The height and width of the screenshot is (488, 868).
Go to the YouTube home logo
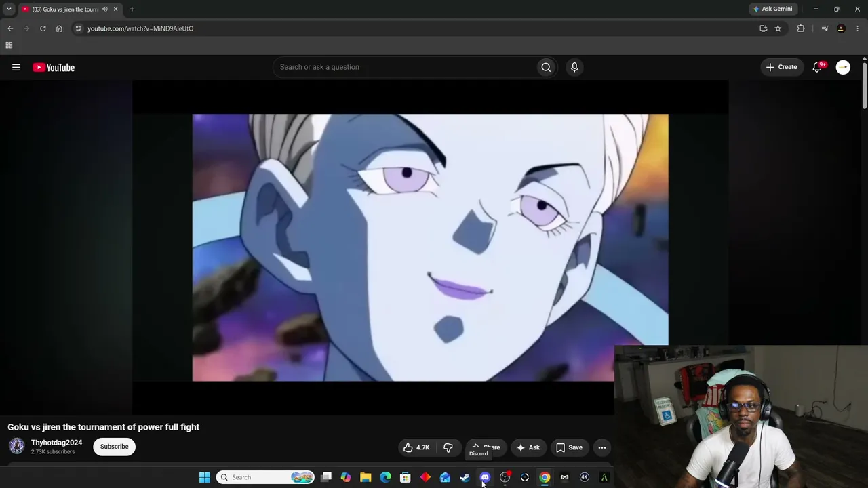coord(54,67)
